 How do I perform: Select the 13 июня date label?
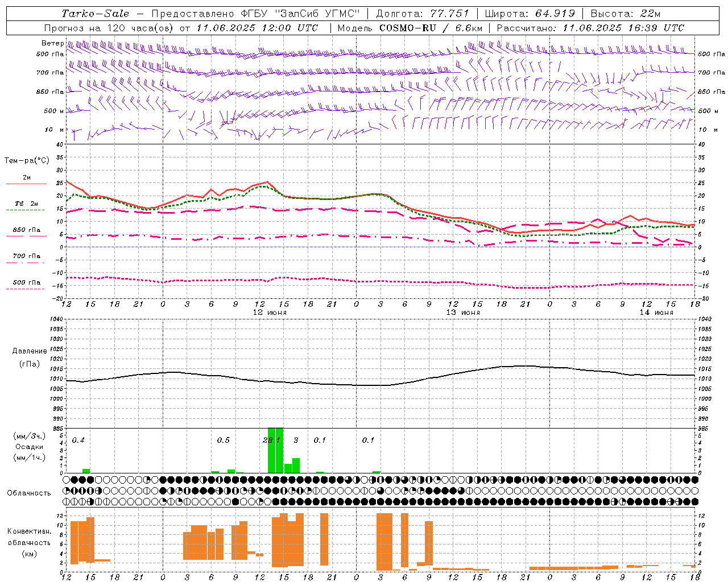pos(463,313)
